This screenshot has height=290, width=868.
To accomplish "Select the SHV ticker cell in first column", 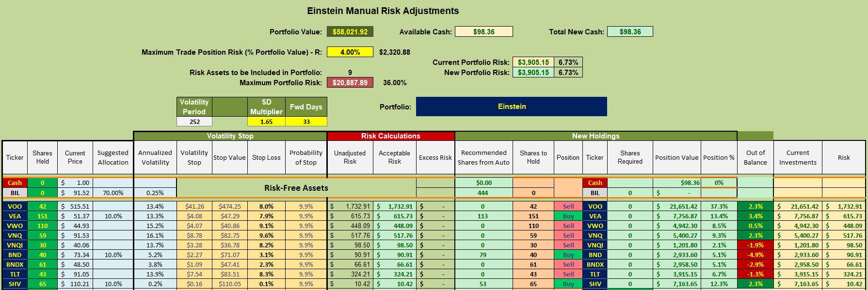I will click(x=15, y=284).
